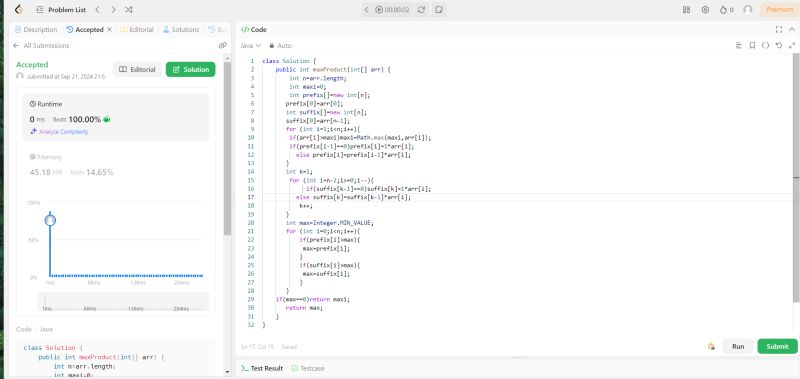
Task: Reset the timer with refresh icon
Action: (421, 10)
